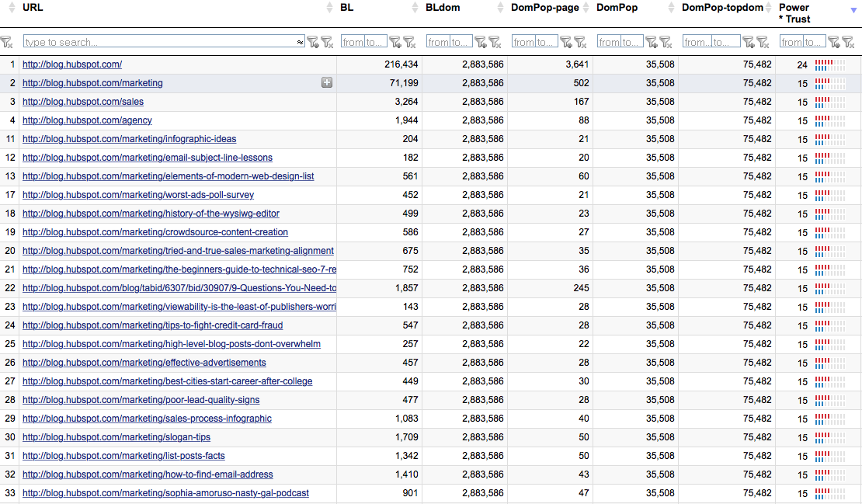Focus the DomPop 'from' filter field

click(x=609, y=42)
